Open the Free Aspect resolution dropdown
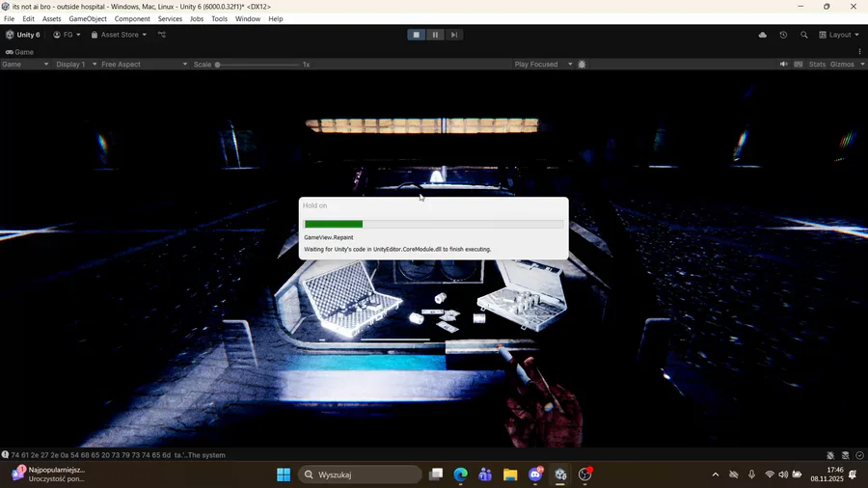 [145, 65]
